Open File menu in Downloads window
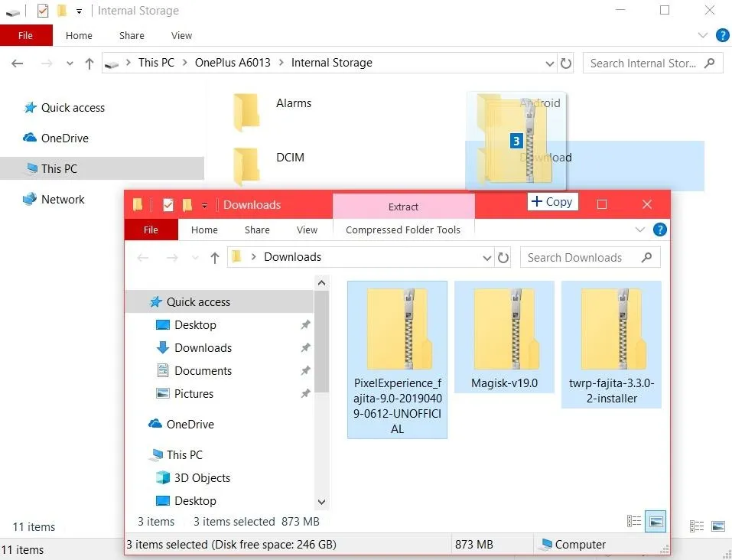Screen dimensions: 732x560 click(x=151, y=230)
